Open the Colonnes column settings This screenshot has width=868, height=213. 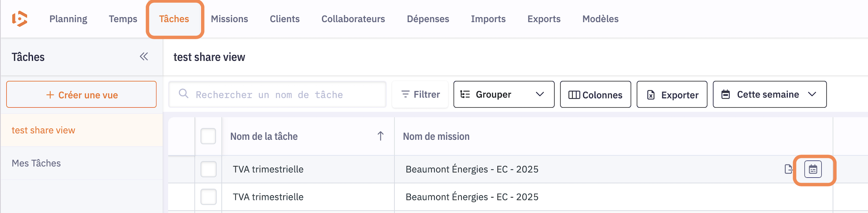[595, 95]
